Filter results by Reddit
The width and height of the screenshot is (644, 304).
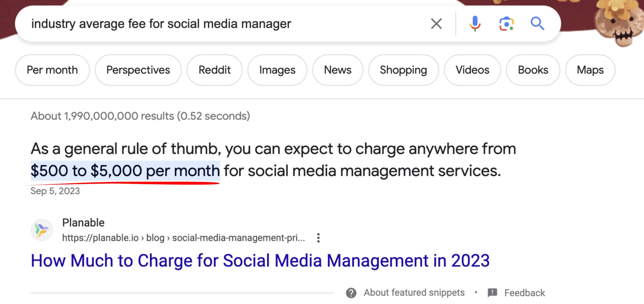click(214, 70)
